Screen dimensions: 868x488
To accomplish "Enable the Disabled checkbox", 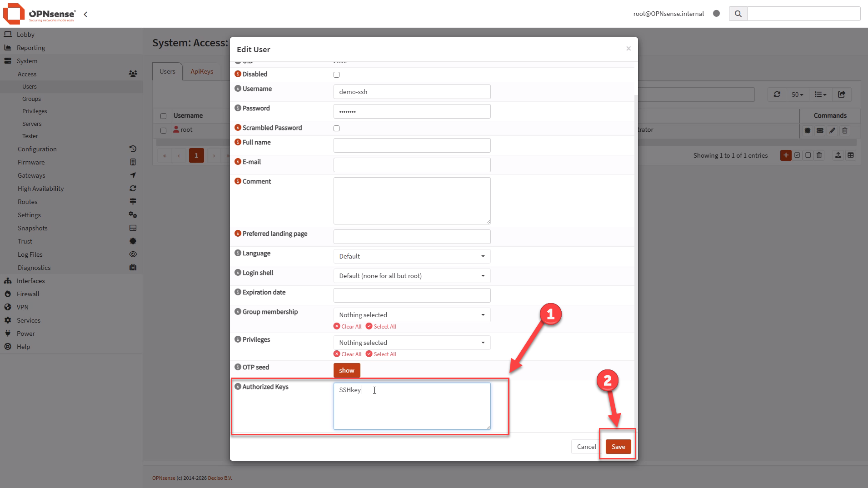I will [x=336, y=75].
